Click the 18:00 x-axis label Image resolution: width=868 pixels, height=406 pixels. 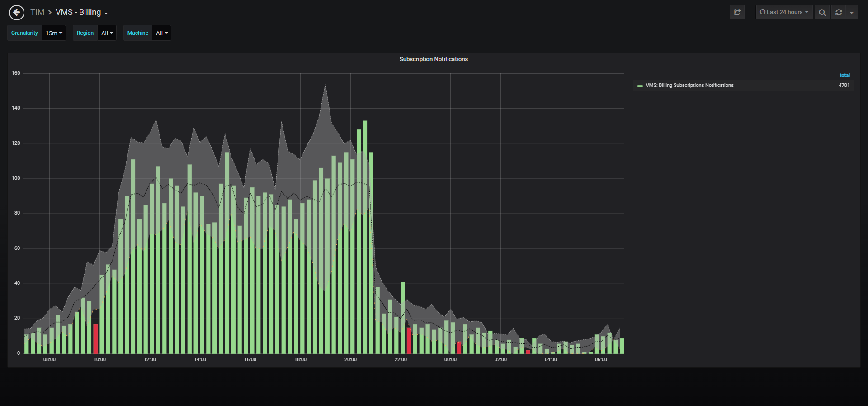click(x=300, y=359)
